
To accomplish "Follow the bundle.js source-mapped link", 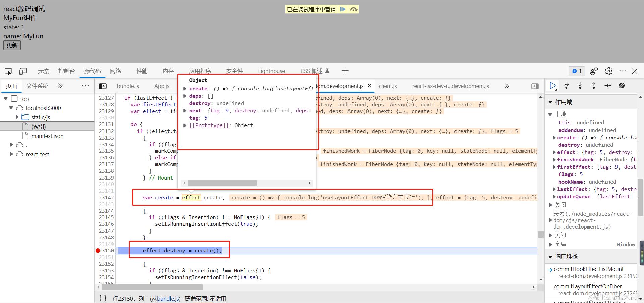I will coord(169,299).
